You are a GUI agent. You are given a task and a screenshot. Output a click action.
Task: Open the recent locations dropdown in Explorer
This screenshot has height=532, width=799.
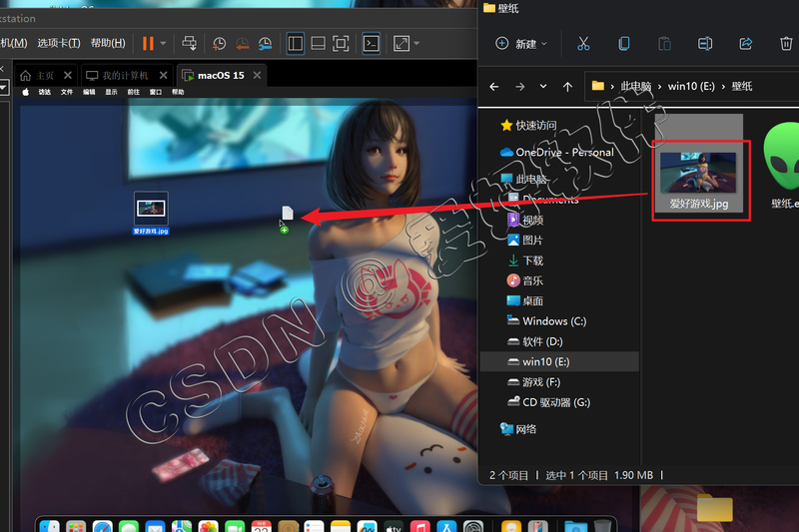point(543,86)
